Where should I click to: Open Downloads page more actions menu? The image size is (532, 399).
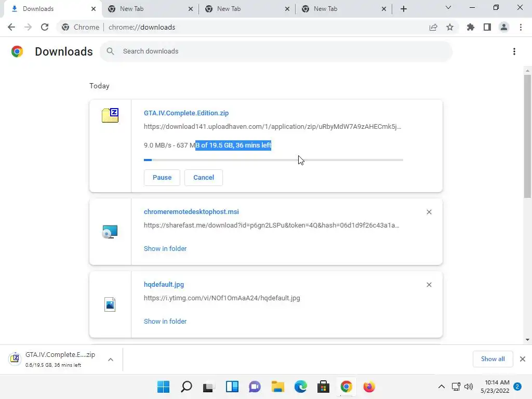tap(514, 51)
